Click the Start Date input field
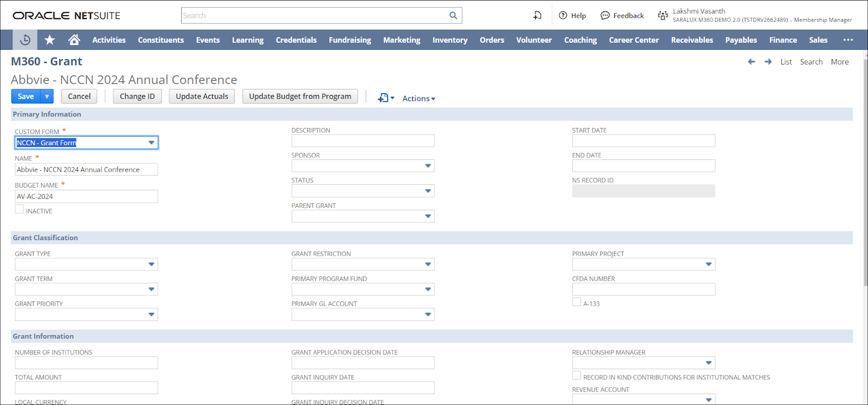The width and height of the screenshot is (868, 405). click(x=643, y=141)
